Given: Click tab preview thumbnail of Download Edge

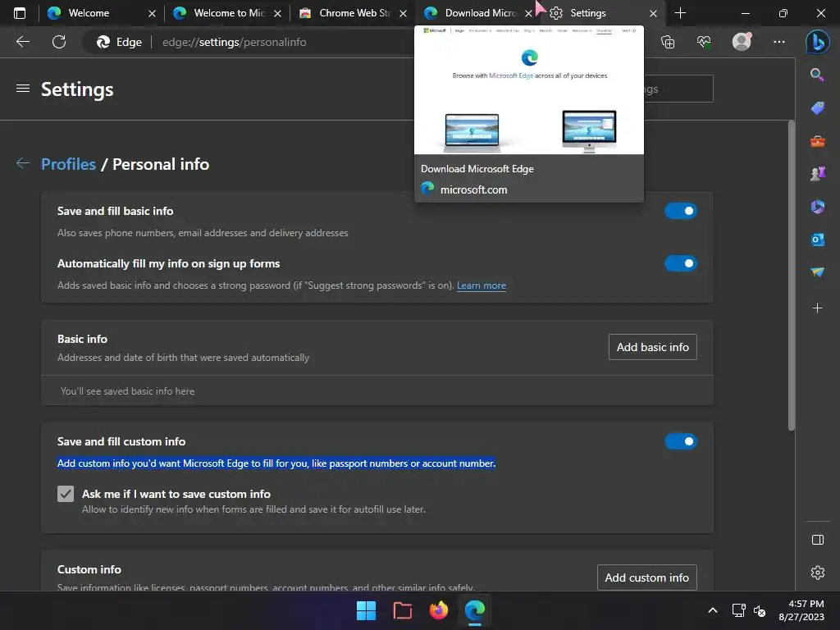Looking at the screenshot, I should 529,90.
